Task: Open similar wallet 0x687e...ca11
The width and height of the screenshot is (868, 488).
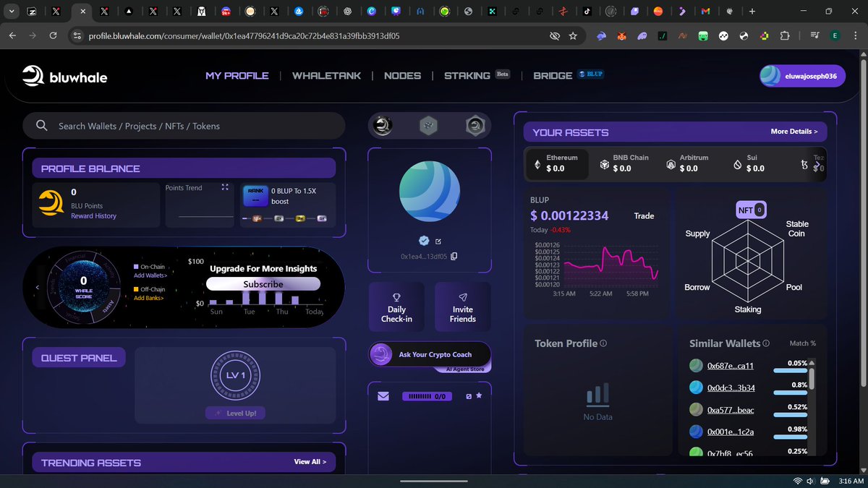Action: tap(730, 366)
